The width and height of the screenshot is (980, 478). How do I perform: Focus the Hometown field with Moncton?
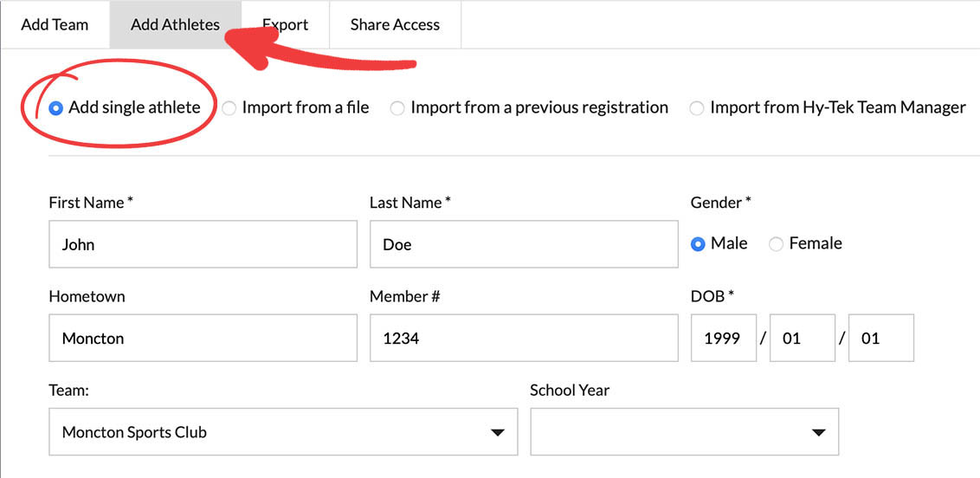(203, 338)
